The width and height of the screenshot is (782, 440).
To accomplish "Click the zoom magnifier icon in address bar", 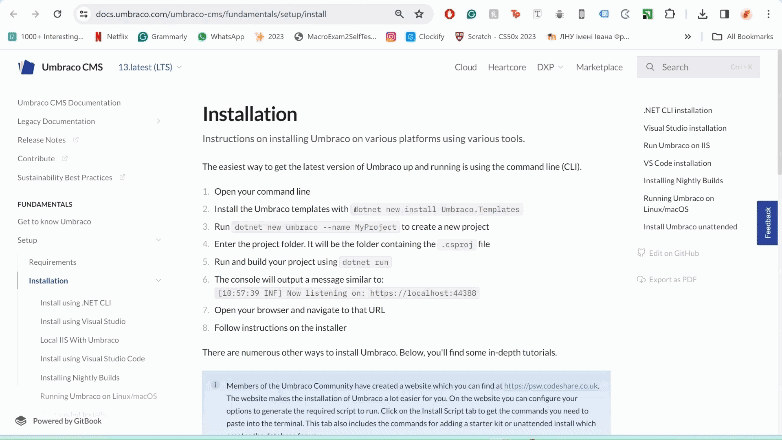I will point(399,14).
